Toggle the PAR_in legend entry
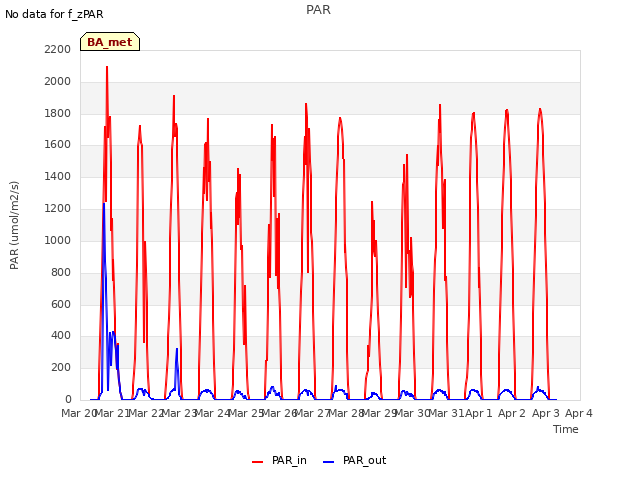The width and height of the screenshot is (640, 480). (280, 460)
